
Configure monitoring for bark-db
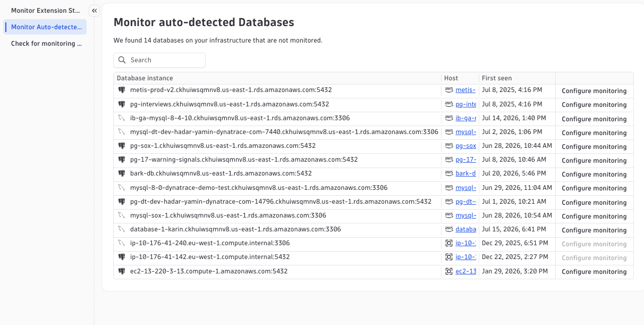coord(594,174)
